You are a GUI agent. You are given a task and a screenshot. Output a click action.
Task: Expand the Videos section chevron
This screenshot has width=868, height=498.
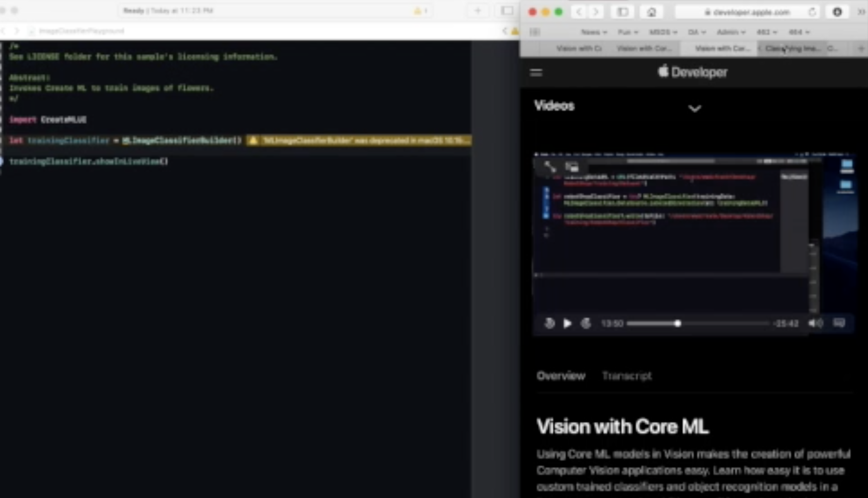tap(694, 108)
